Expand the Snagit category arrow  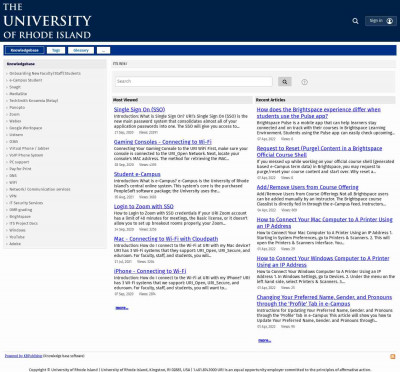(7, 87)
